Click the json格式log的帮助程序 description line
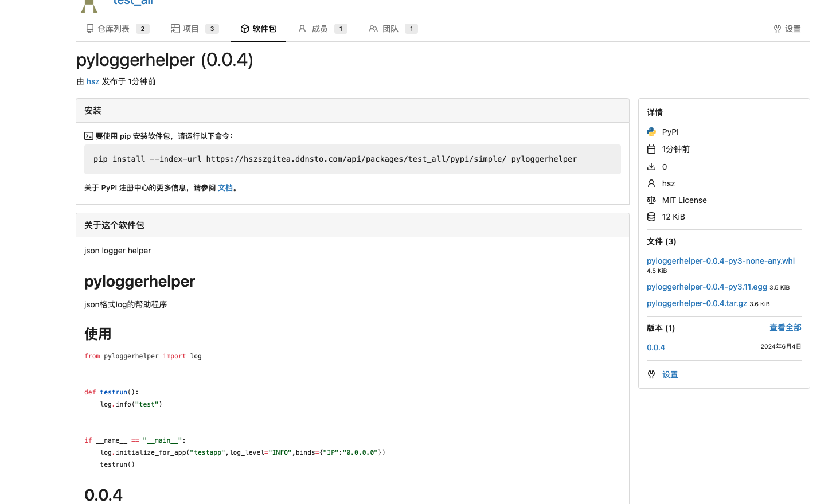Image resolution: width=836 pixels, height=504 pixels. (126, 304)
